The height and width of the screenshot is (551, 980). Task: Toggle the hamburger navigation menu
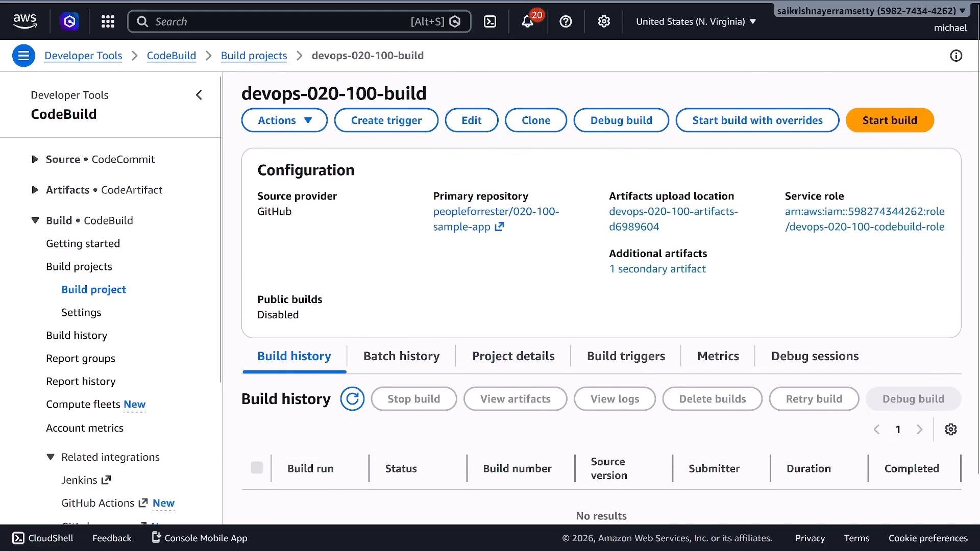23,56
